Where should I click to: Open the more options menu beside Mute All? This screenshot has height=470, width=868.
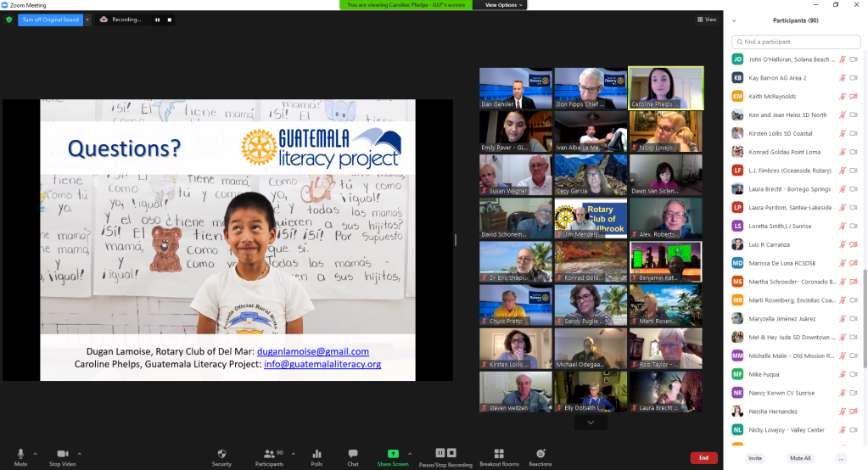click(x=841, y=458)
